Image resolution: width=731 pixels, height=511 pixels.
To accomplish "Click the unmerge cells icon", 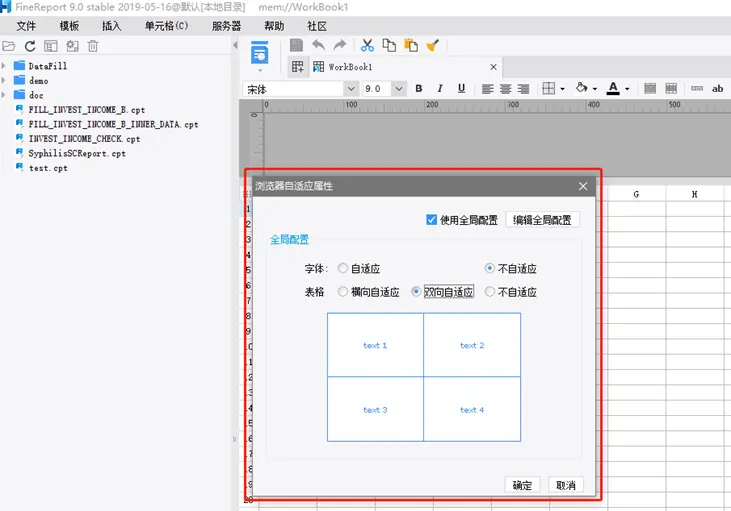I will (671, 89).
